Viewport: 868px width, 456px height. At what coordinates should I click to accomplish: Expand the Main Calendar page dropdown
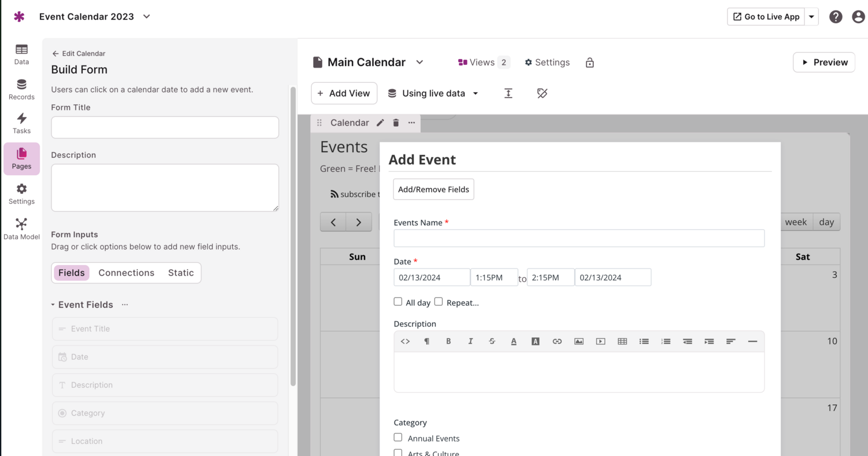pyautogui.click(x=420, y=62)
